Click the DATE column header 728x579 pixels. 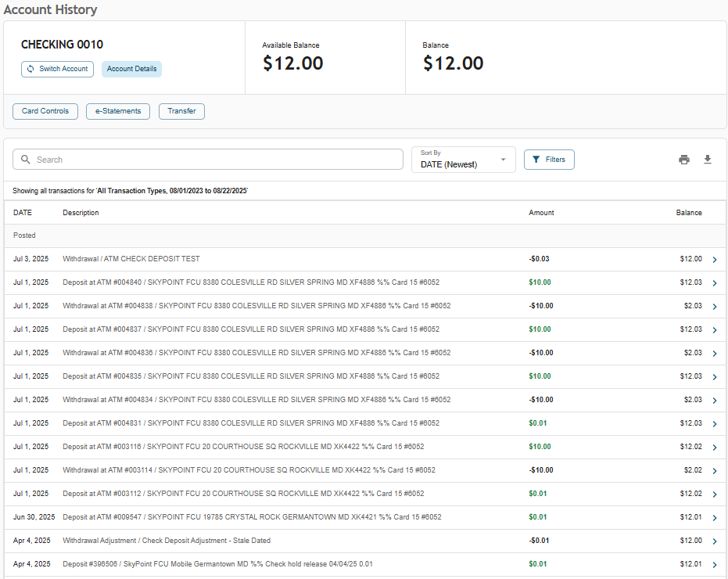pyautogui.click(x=23, y=213)
